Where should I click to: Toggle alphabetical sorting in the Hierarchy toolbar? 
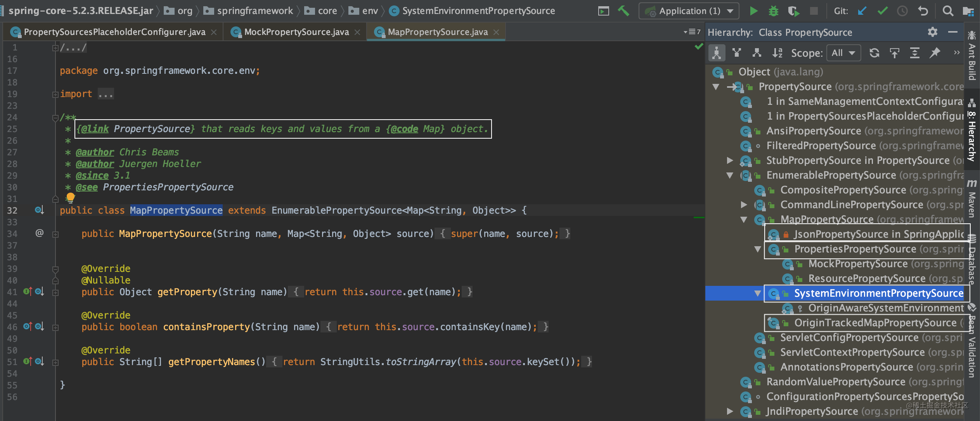pyautogui.click(x=777, y=53)
